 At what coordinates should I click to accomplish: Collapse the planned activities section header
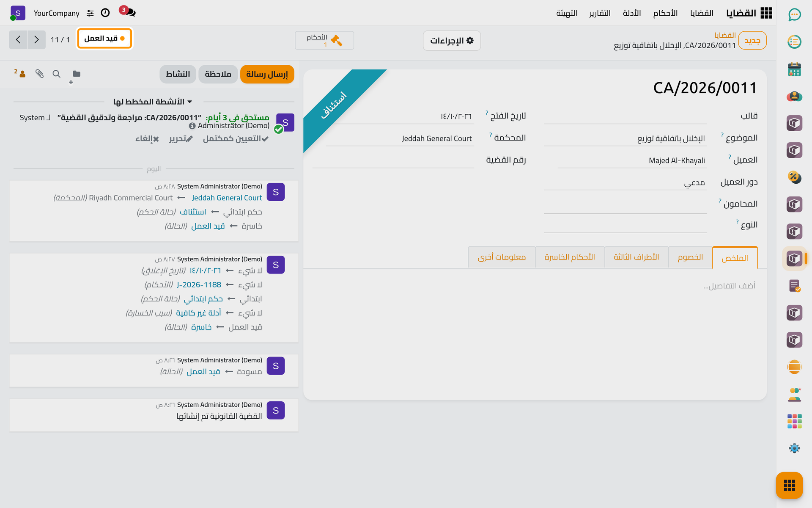(153, 102)
